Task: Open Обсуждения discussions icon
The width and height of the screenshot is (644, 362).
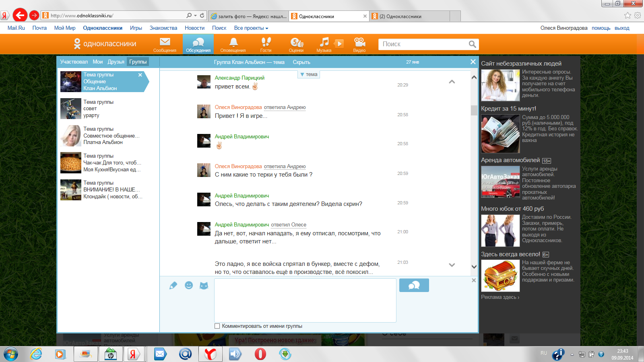Action: pos(198,44)
